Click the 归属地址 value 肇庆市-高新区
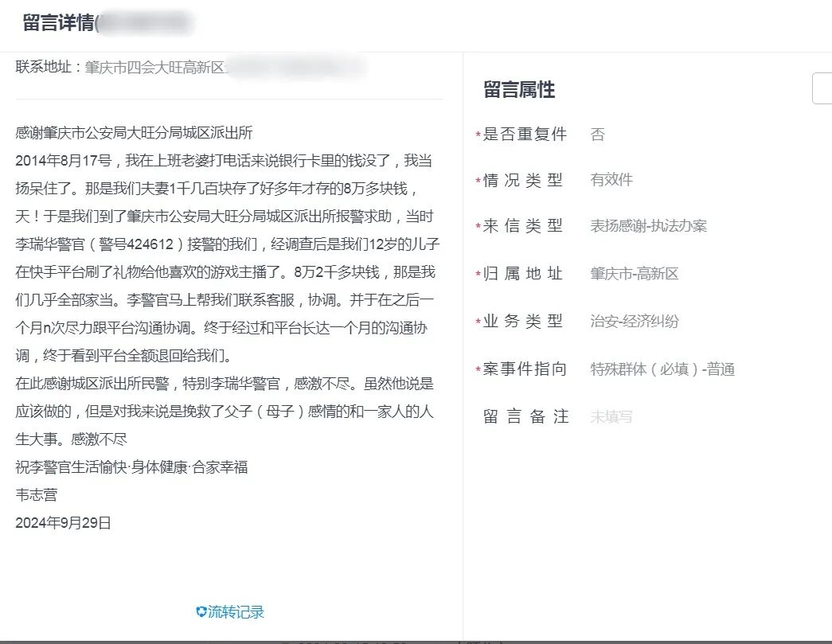 point(634,274)
